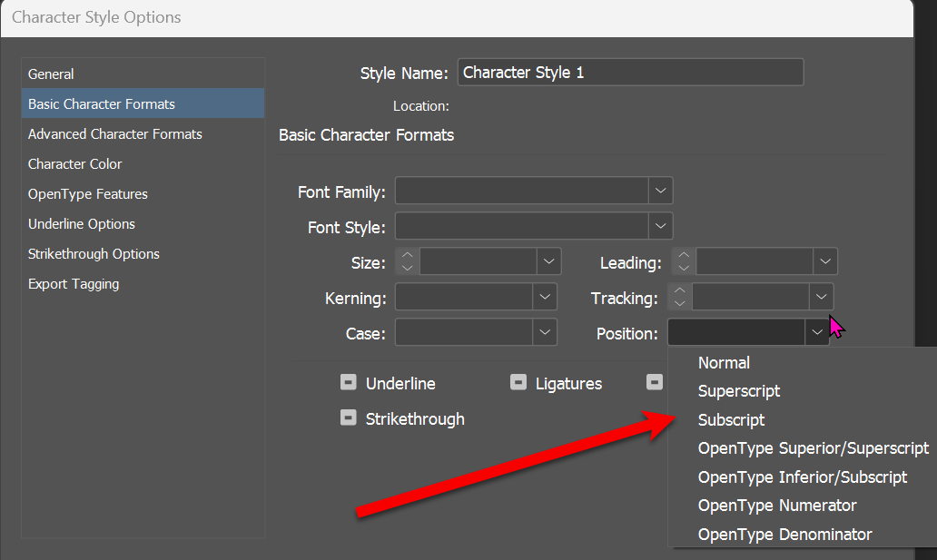Toggle the Ligatures checkbox
Image resolution: width=937 pixels, height=560 pixels.
(x=518, y=383)
